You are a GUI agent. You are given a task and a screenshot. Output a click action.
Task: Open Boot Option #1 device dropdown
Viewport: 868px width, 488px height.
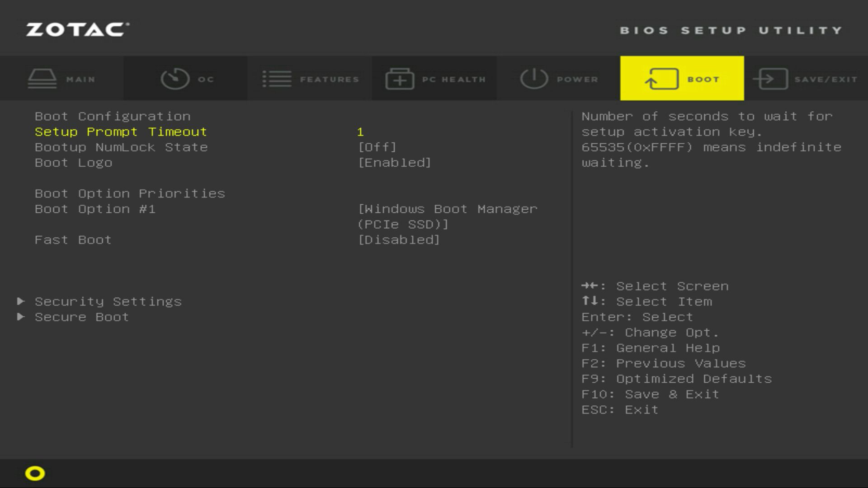[x=447, y=216]
